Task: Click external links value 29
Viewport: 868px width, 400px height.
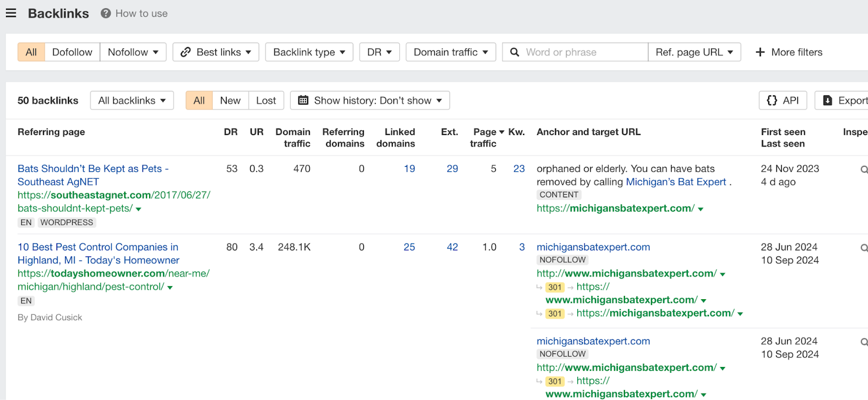Action: pos(452,169)
